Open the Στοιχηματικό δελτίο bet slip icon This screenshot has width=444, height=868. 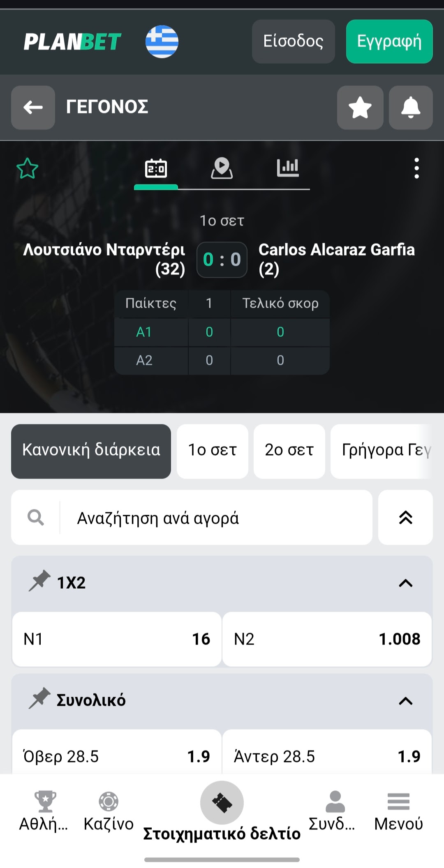(222, 802)
